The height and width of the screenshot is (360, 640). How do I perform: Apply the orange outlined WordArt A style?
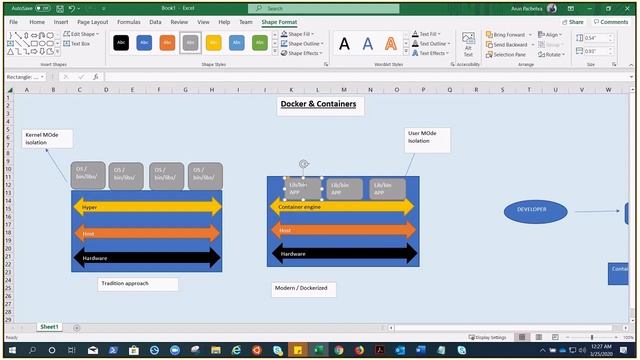click(391, 43)
